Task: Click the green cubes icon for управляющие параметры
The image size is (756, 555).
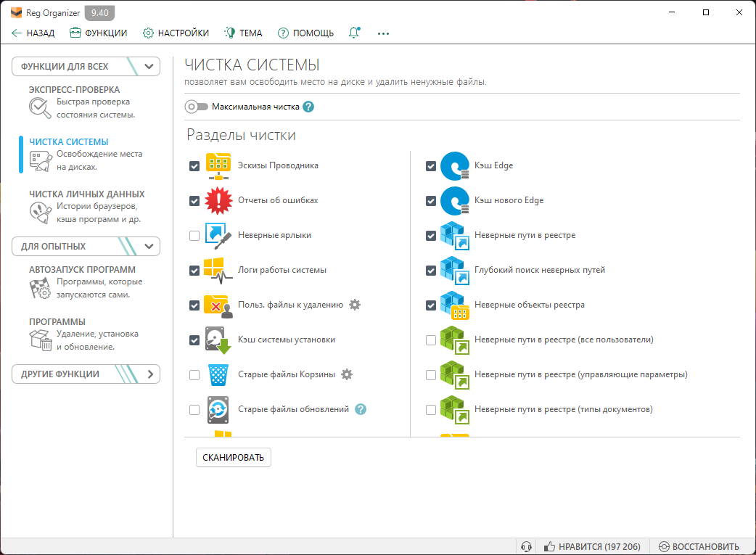Action: 455,374
